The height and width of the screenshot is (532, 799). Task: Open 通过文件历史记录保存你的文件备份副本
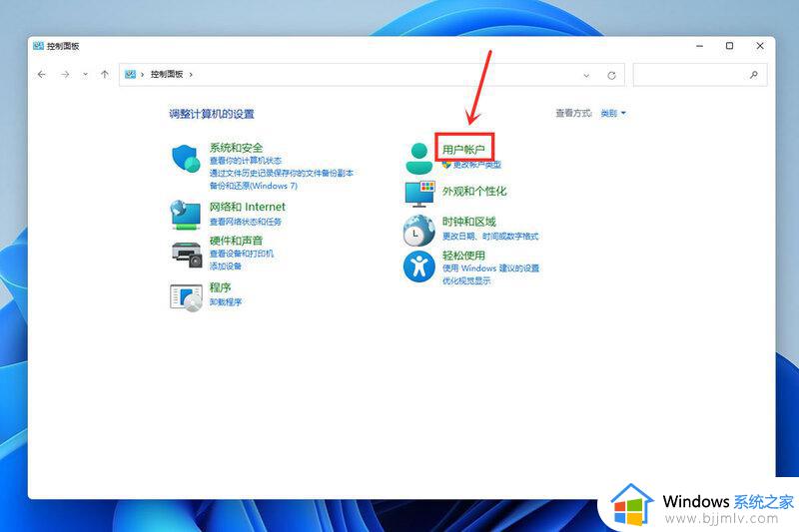coord(282,173)
